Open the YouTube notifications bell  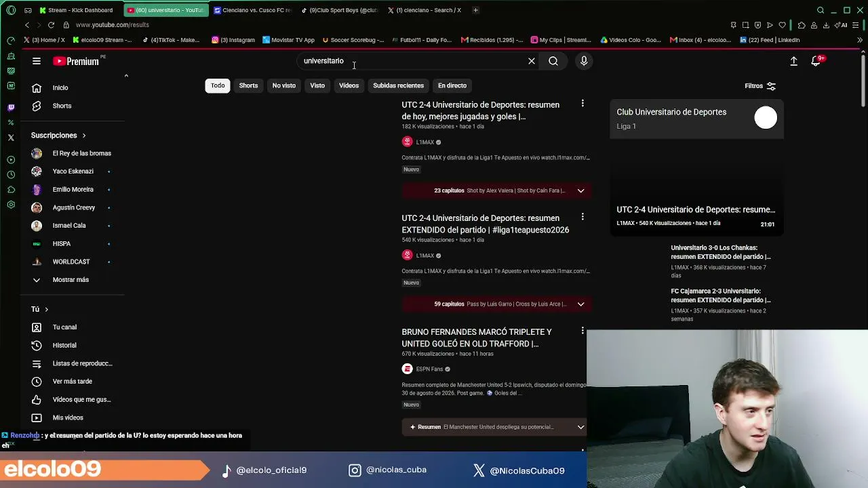[816, 61]
